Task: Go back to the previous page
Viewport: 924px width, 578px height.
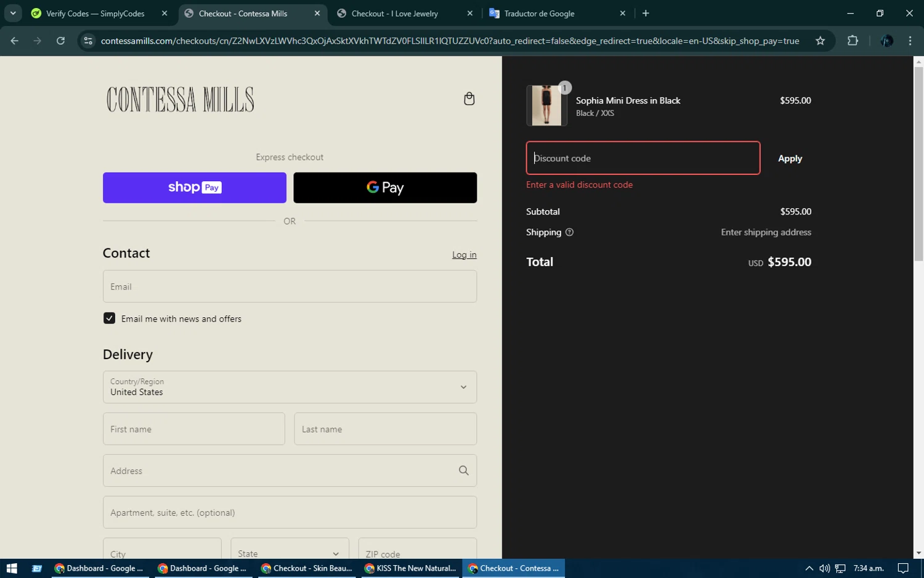Action: (15, 41)
